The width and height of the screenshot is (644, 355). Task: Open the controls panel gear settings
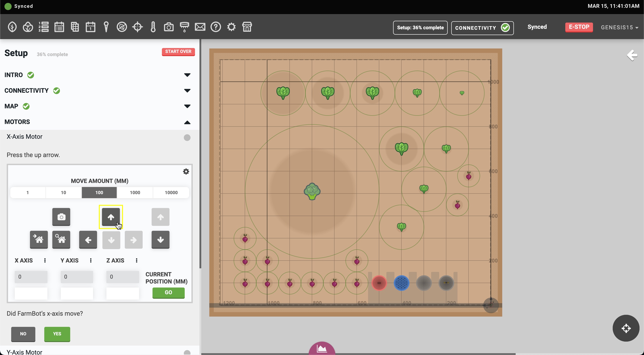click(186, 172)
